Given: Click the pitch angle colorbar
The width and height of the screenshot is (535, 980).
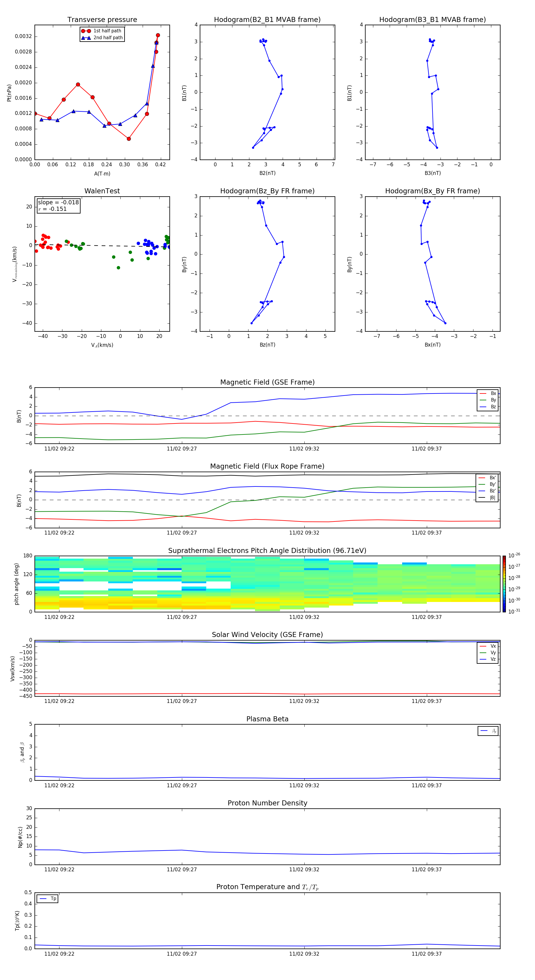Looking at the screenshot, I should (504, 584).
